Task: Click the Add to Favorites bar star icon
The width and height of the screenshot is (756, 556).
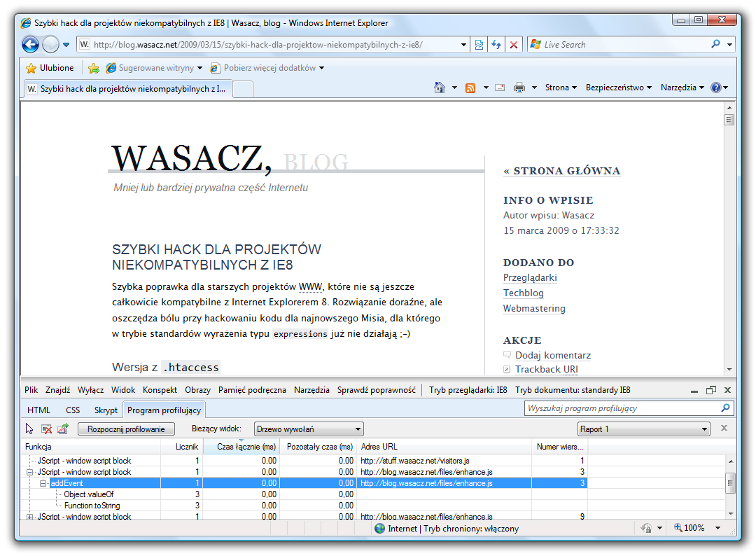Action: 94,68
